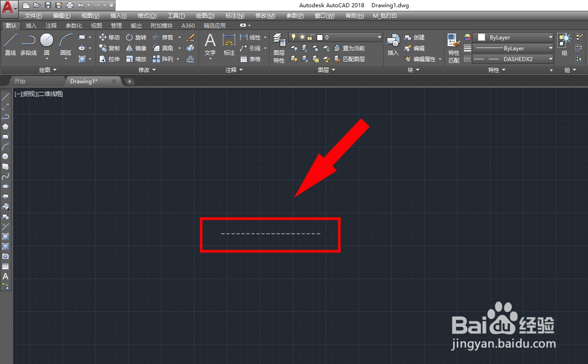Click the 复制 (Copy) tool
588x364 pixels.
(x=109, y=48)
